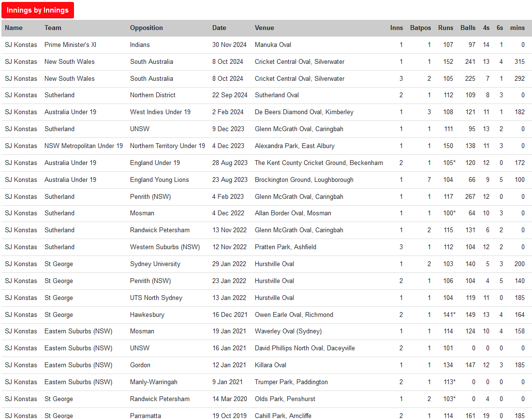The width and height of the screenshot is (532, 419).
Task: Sort table by the Name column header
Action: 14,28
